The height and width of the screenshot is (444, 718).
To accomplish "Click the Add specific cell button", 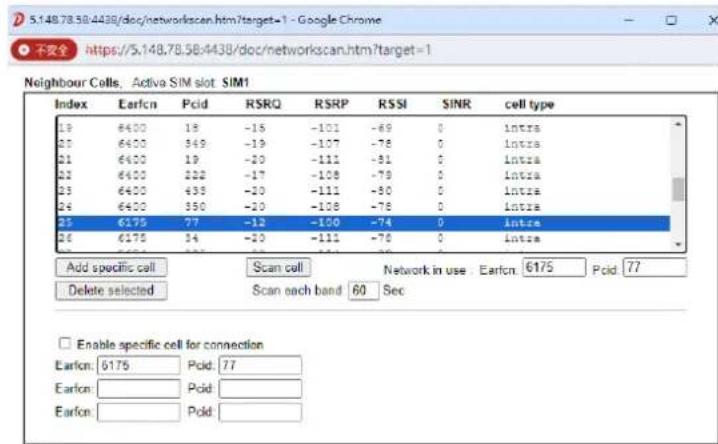I will 111,267.
